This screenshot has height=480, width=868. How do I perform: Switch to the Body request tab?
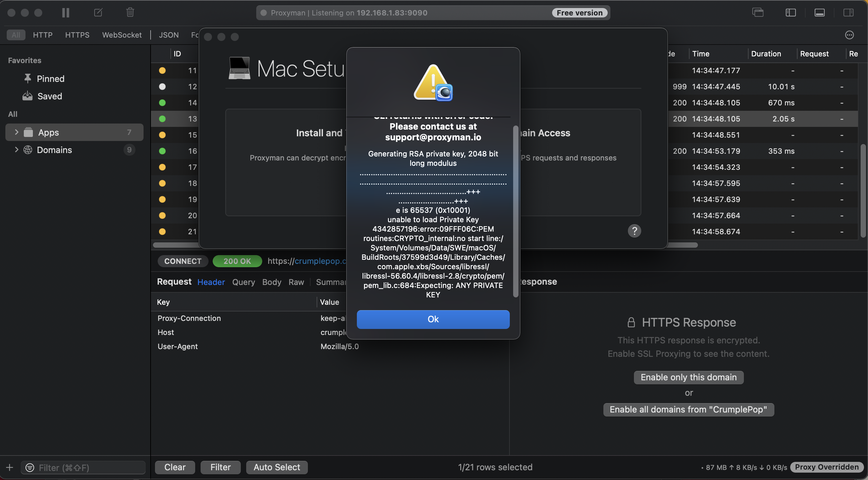point(272,282)
